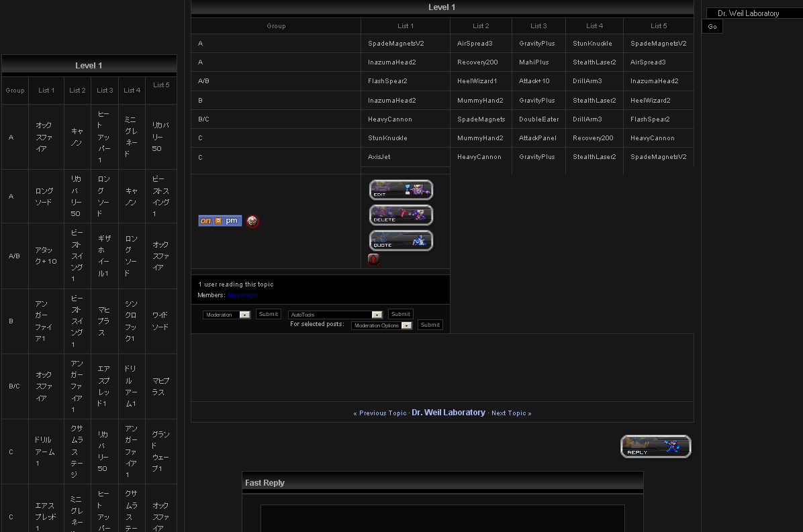Go to Previous Topic
Viewport: 803px width, 532px height.
pos(382,413)
